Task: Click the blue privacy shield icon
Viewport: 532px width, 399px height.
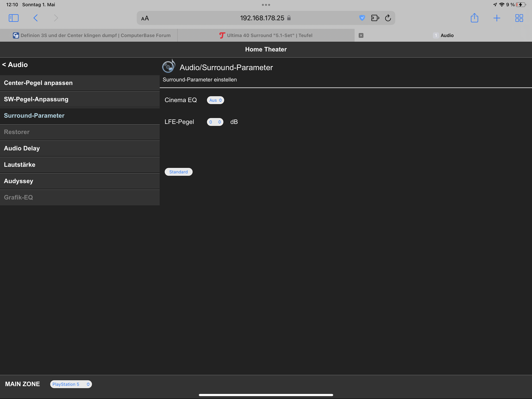Action: point(362,18)
